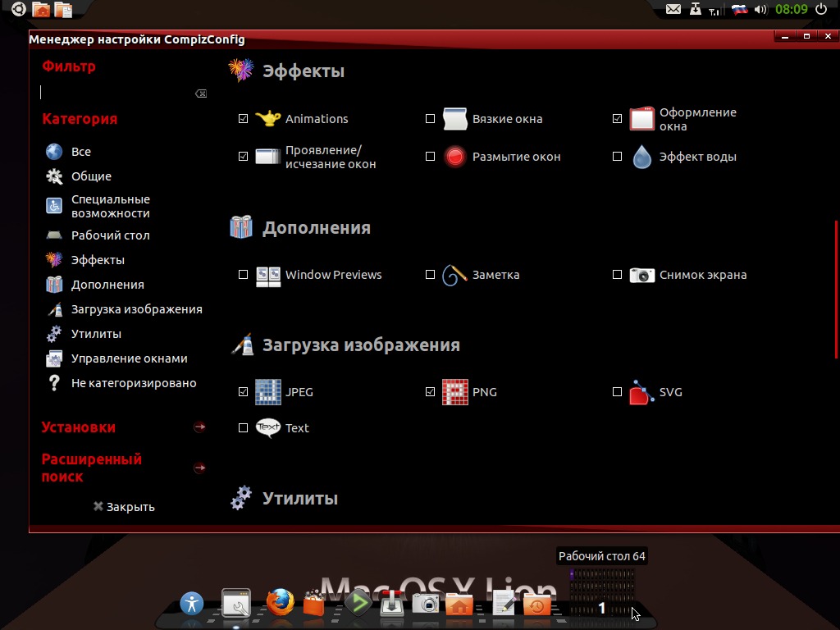Enable the SVG checkbox

coord(617,391)
